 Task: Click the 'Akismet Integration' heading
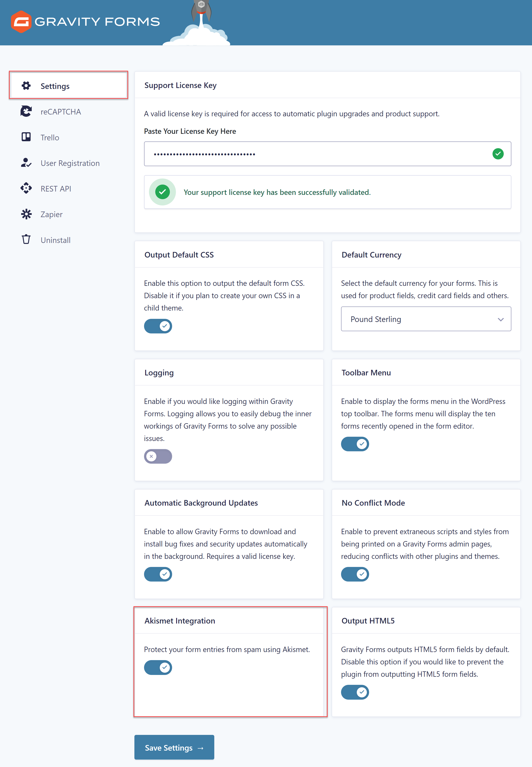click(180, 621)
